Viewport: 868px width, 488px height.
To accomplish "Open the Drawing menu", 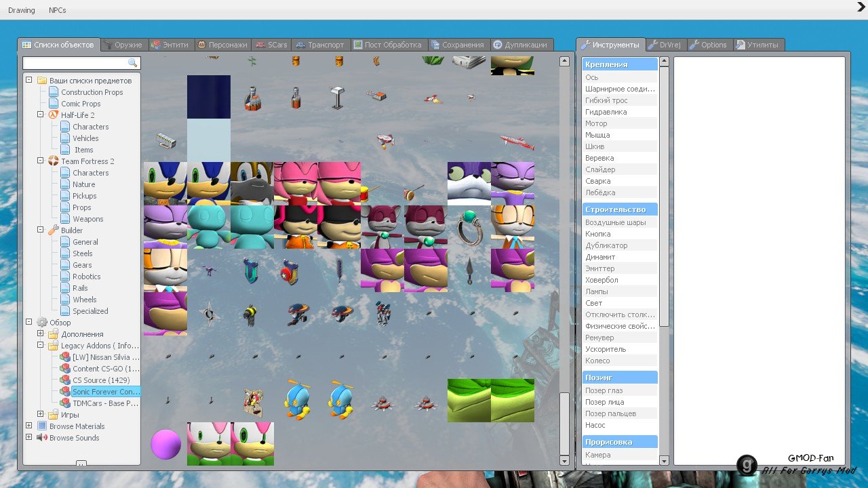I will point(21,10).
